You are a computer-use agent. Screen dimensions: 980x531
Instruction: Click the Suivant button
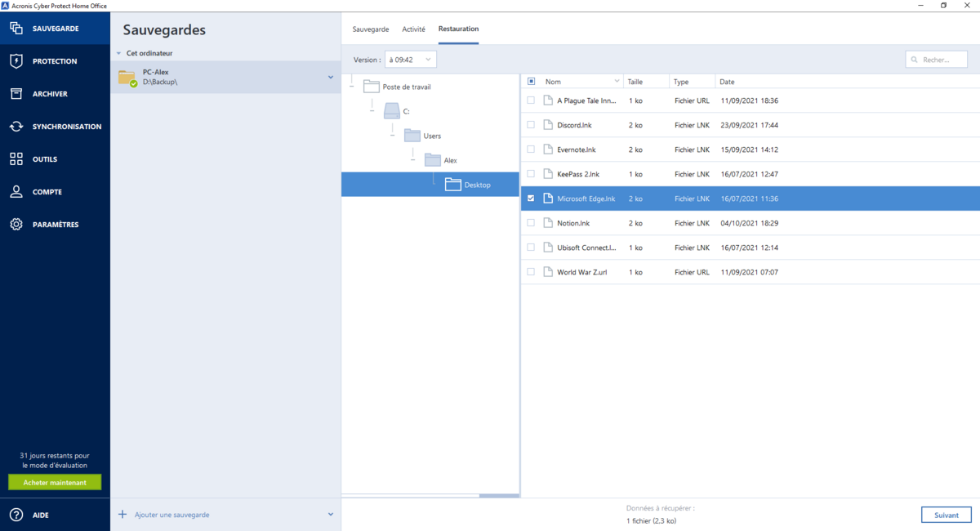(947, 515)
